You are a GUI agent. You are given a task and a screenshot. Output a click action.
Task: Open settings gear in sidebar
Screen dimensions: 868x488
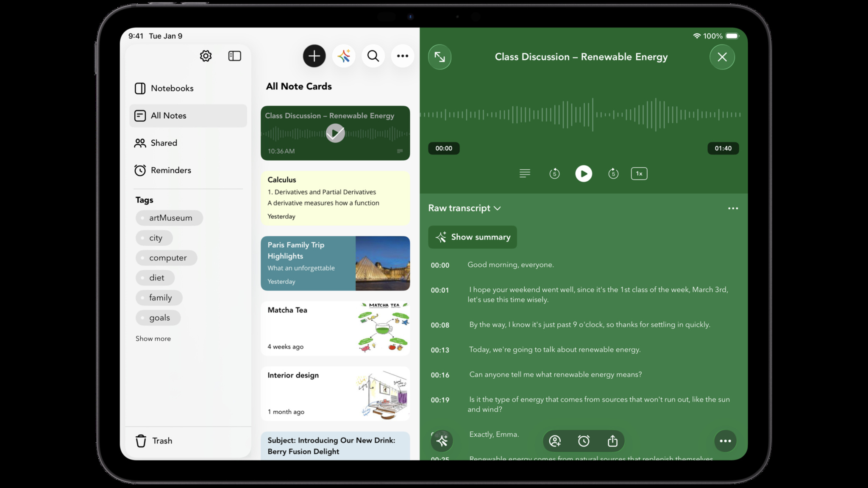[206, 56]
